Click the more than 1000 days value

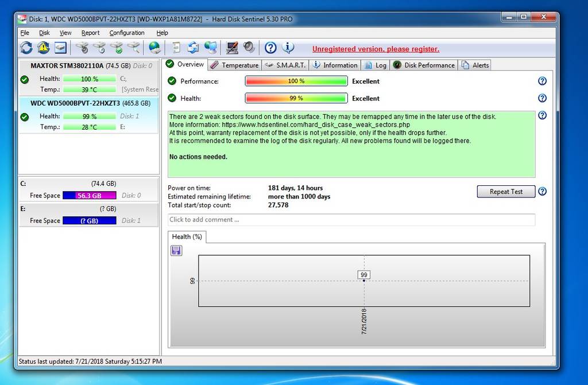299,196
